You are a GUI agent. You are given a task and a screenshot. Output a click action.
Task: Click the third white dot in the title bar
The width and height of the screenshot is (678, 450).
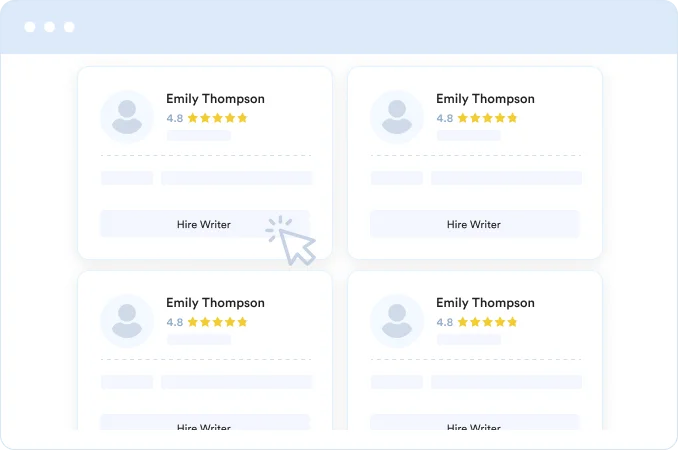point(69,27)
